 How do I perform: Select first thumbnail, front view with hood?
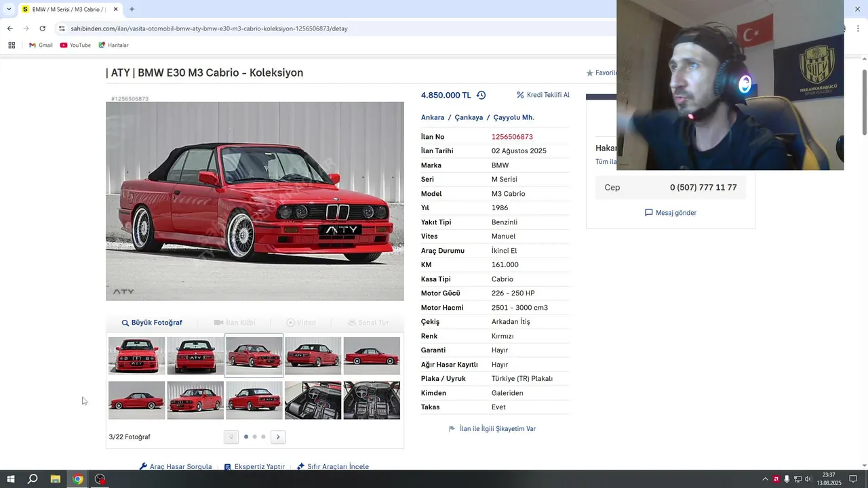pyautogui.click(x=136, y=356)
